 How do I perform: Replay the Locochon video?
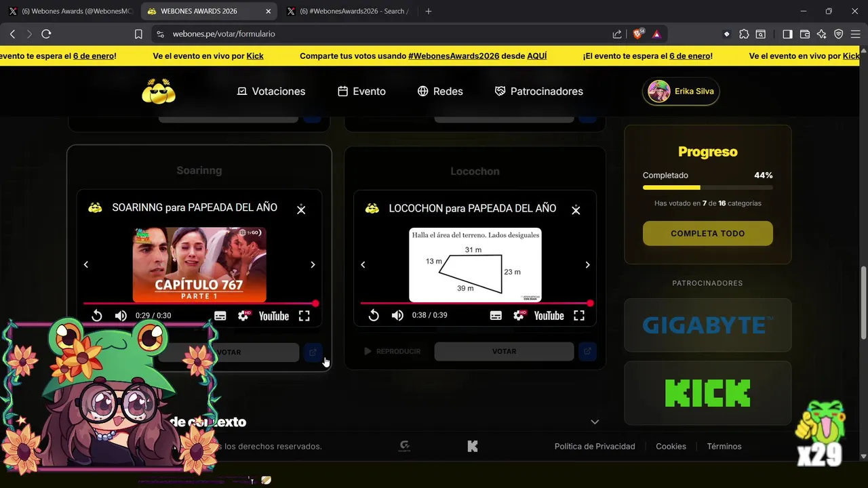pyautogui.click(x=374, y=315)
